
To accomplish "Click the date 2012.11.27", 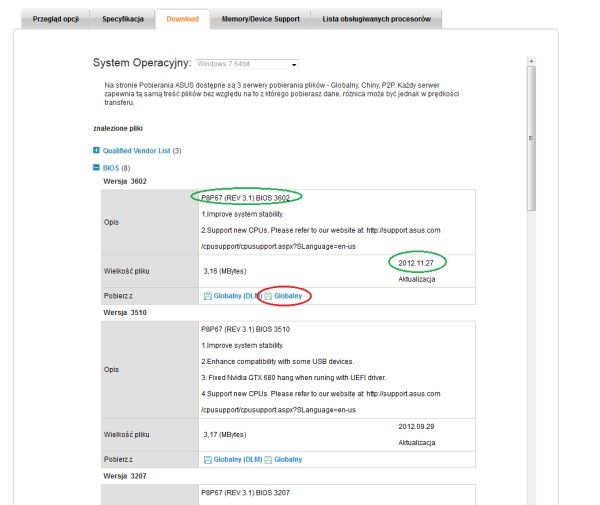I will pos(416,263).
